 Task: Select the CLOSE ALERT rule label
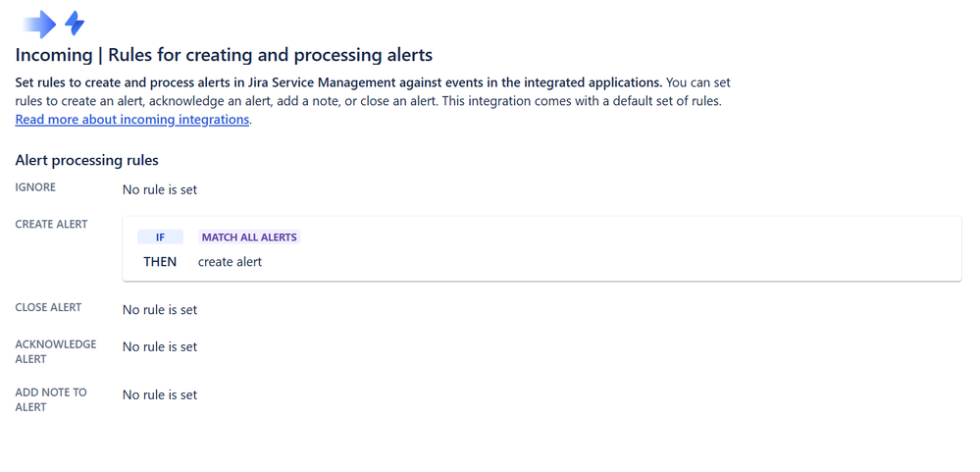click(x=48, y=307)
